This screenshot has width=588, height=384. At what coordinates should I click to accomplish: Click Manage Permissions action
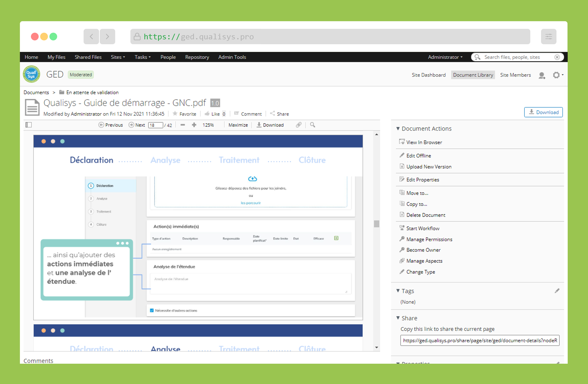click(426, 239)
